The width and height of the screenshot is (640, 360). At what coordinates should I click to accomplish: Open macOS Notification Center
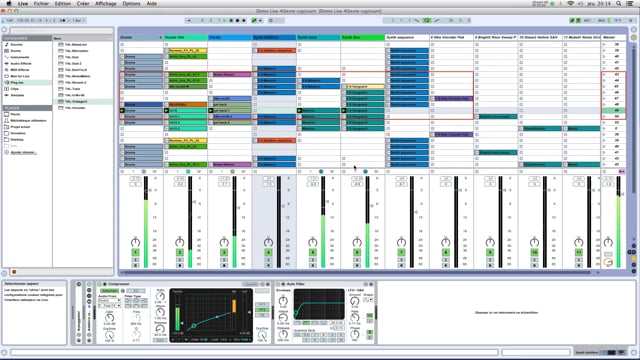630,3
